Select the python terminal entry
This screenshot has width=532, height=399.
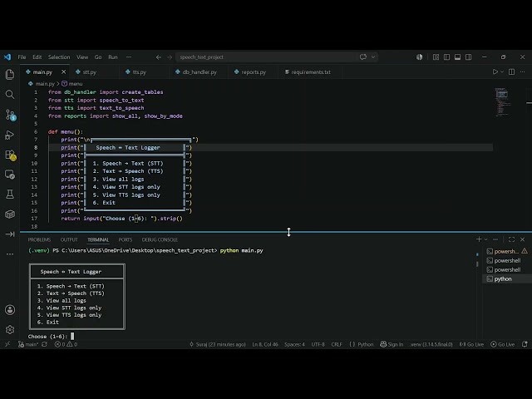tap(507, 279)
